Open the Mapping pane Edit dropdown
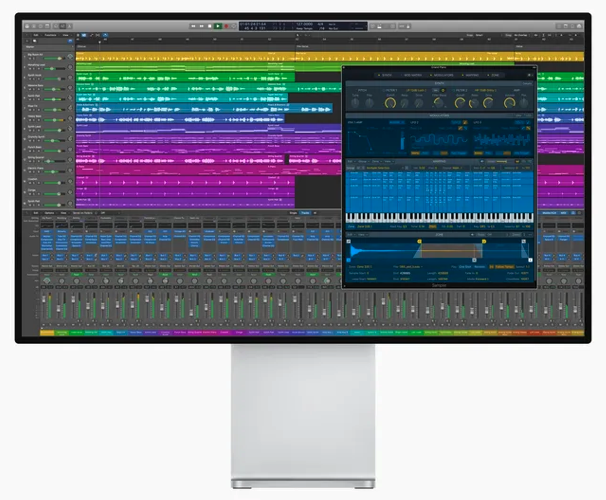 click(351, 161)
